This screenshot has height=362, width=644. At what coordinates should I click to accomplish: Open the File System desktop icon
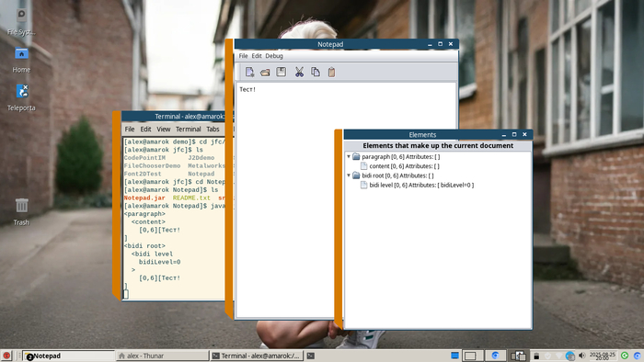tap(21, 22)
